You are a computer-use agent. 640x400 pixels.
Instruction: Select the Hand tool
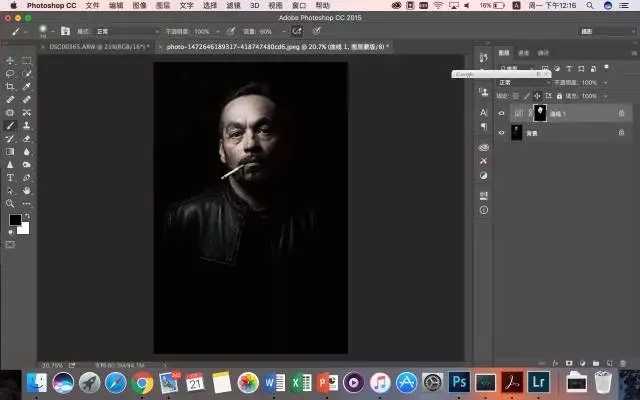[27, 191]
